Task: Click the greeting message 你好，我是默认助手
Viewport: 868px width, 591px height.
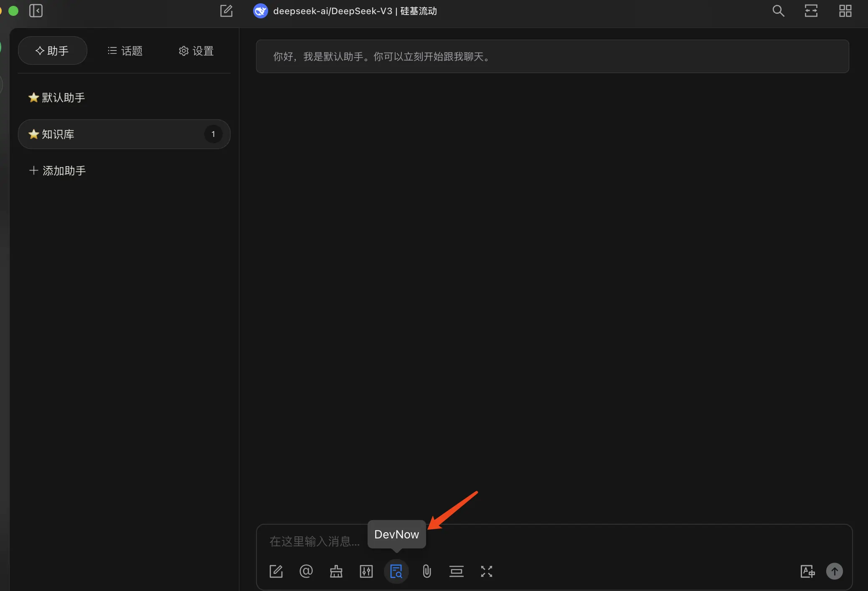Action: (552, 56)
